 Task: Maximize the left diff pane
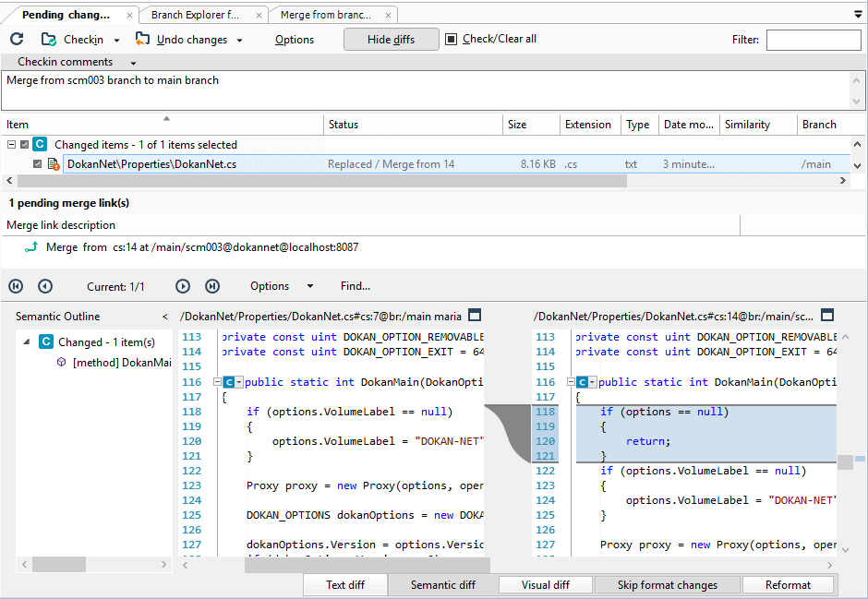coord(475,316)
